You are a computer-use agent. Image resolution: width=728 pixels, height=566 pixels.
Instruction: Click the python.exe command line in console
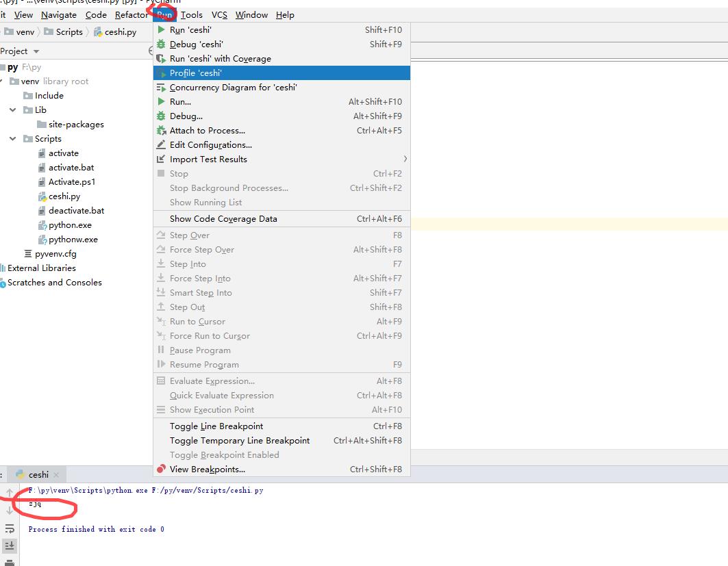(x=146, y=491)
